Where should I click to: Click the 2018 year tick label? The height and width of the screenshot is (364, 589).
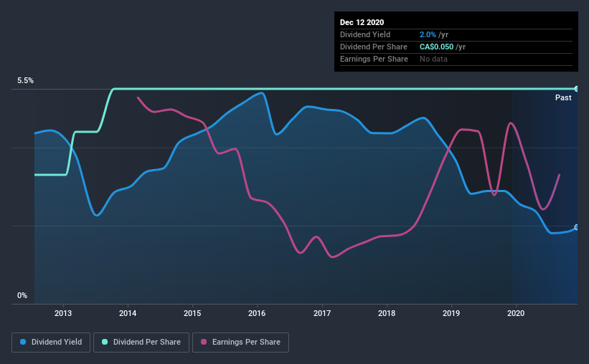pyautogui.click(x=387, y=313)
